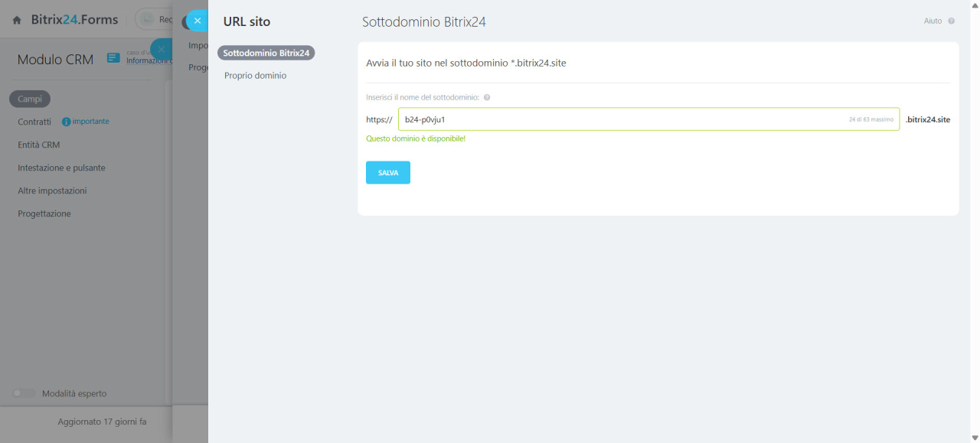Open the Proprio dominio section
The image size is (980, 443).
click(255, 76)
